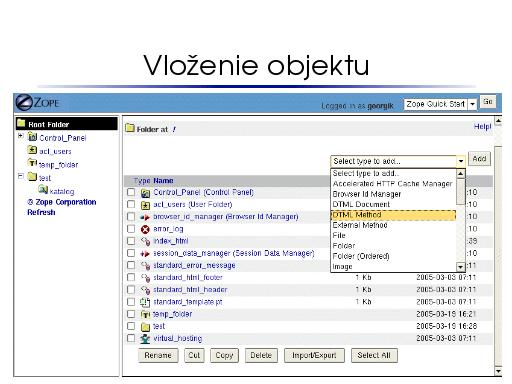512x384 pixels.
Task: Click Control_Panel icon in object list
Action: tap(145, 193)
